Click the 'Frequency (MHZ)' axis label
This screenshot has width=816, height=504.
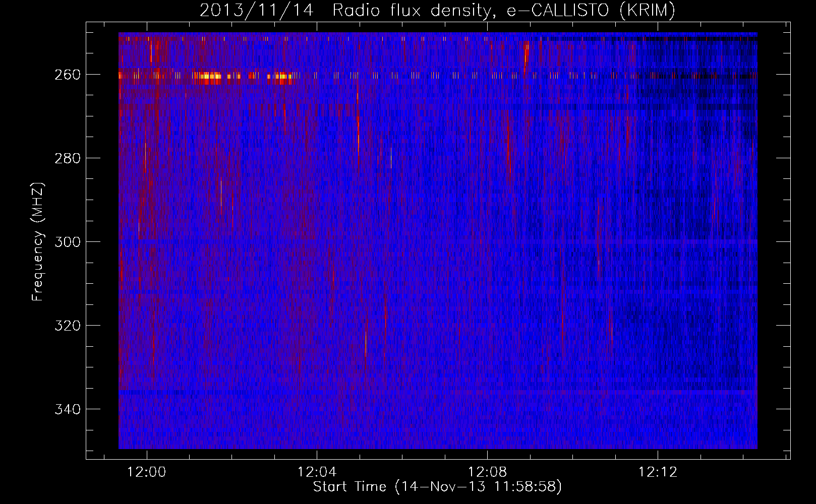38,241
